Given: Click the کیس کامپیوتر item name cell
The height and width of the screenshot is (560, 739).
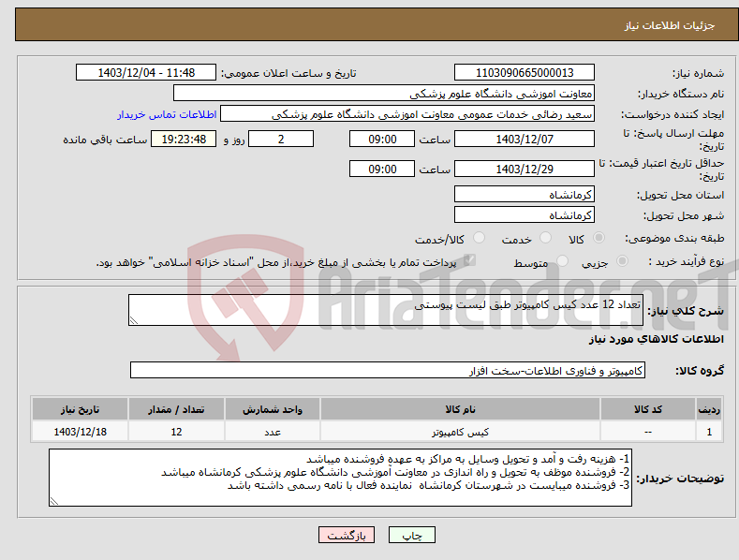Looking at the screenshot, I should coord(460,432).
